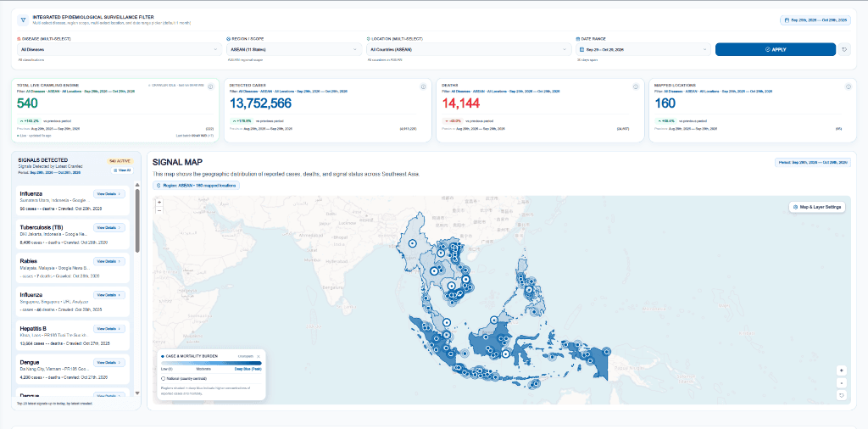
Task: Click the Deep Blue (Peak) legend label
Action: (248, 369)
